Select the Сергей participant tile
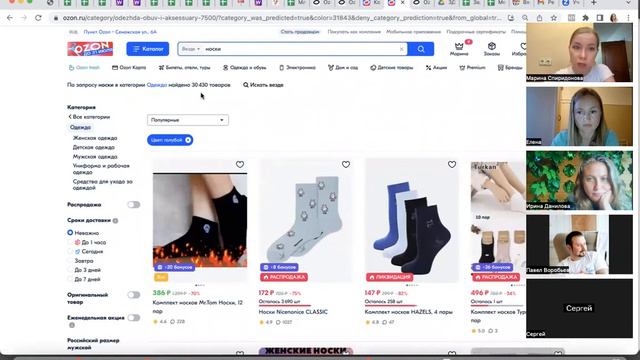Viewport: 640px width, 360px height. point(579,309)
